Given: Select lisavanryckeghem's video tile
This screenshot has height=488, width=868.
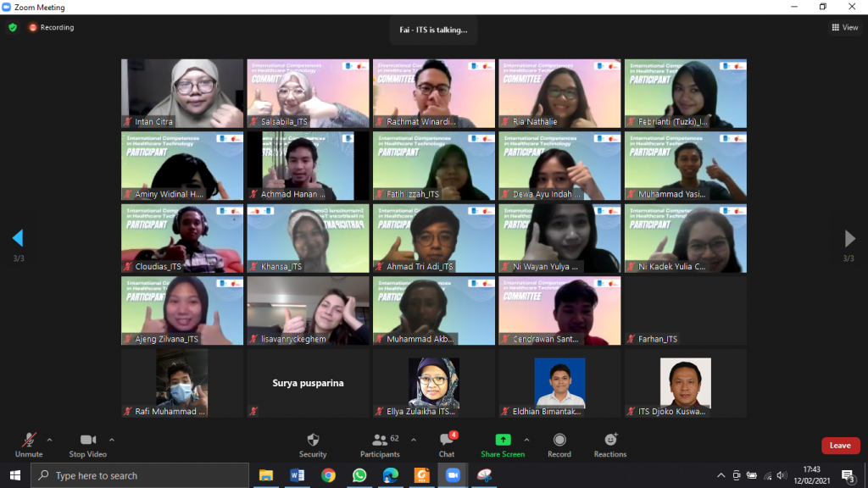Looking at the screenshot, I should [x=308, y=310].
